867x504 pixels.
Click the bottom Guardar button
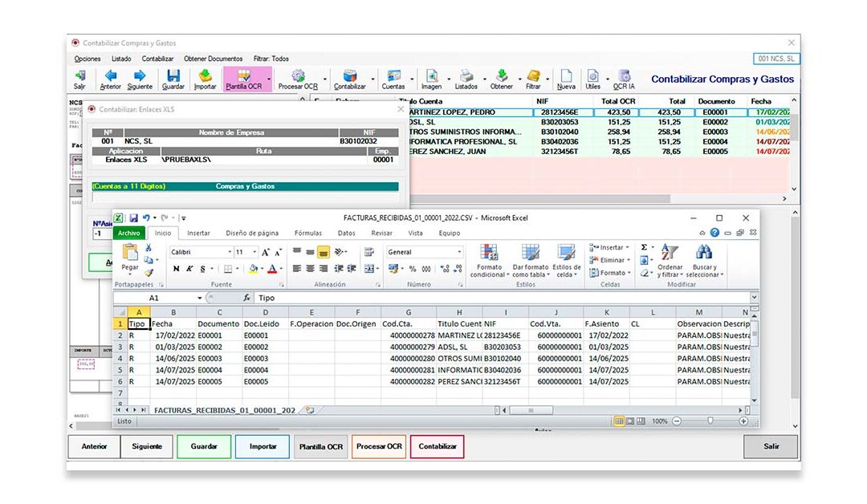204,446
